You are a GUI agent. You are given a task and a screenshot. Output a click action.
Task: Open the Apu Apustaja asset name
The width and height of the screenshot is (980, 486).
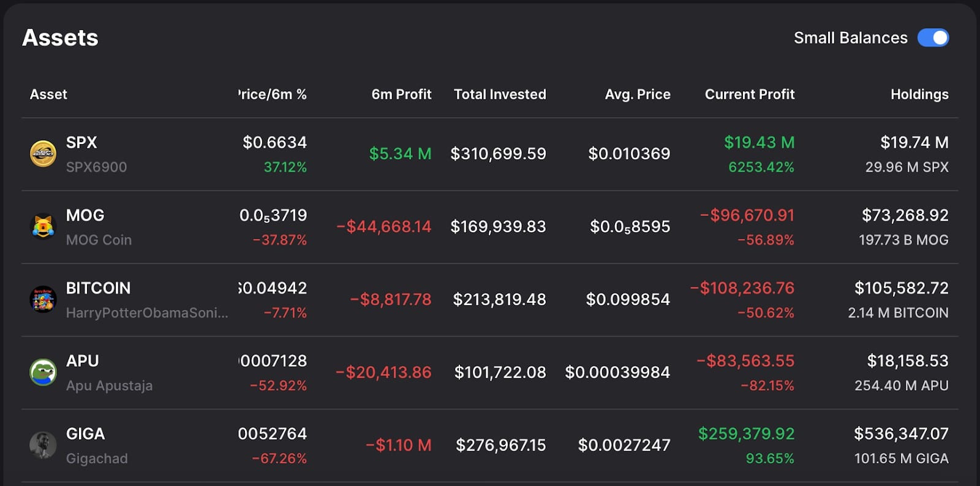click(x=109, y=386)
